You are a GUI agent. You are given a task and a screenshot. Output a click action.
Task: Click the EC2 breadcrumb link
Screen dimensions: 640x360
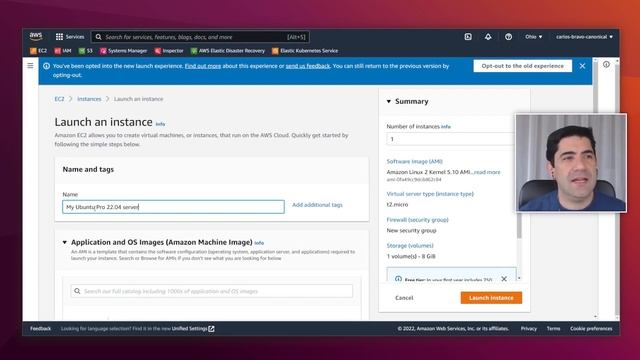point(59,99)
